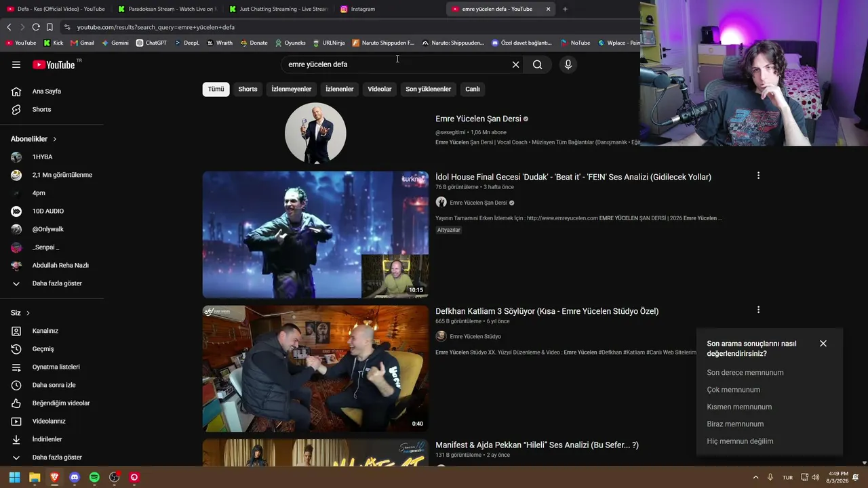Open Kick bookmark in bookmarks bar
This screenshot has width=868, height=488.
53,43
